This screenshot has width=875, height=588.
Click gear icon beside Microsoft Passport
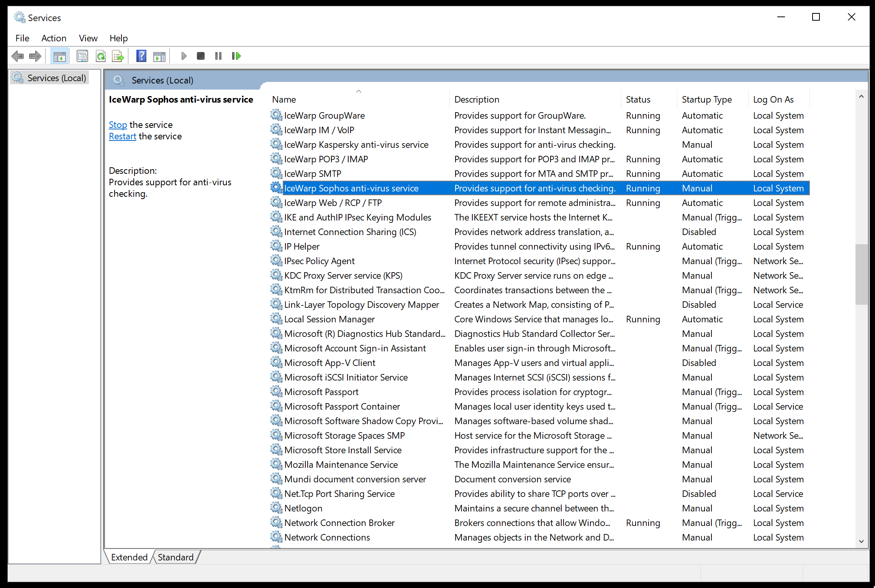click(x=276, y=391)
